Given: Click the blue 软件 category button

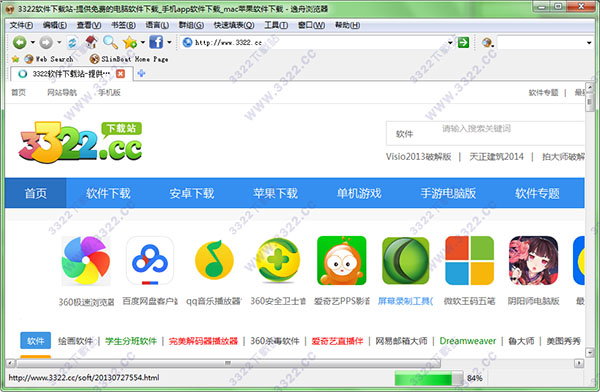Looking at the screenshot, I should (x=36, y=340).
